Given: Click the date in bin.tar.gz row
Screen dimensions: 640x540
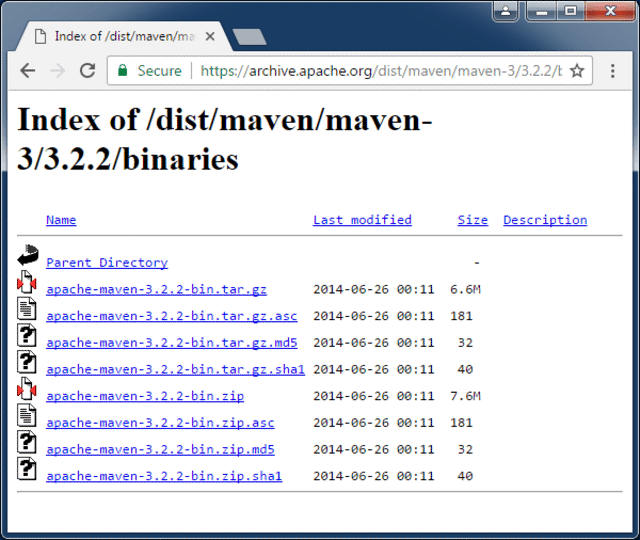Looking at the screenshot, I should point(373,289).
